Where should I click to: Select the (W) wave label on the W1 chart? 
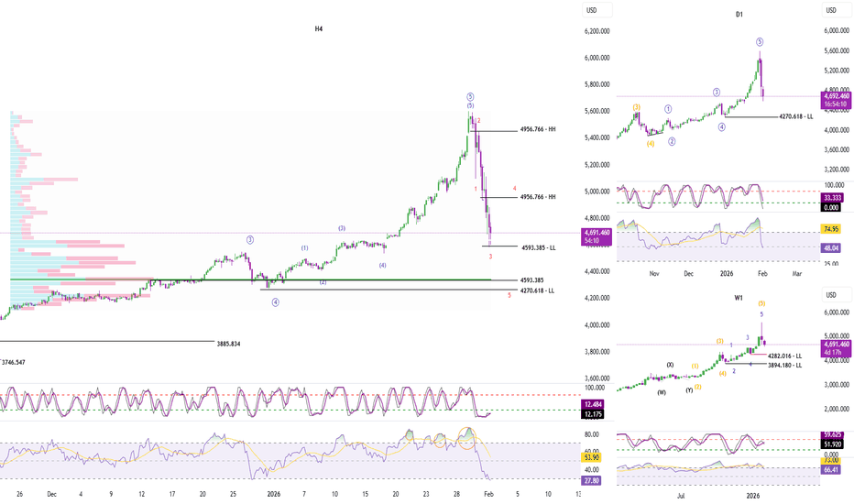pyautogui.click(x=662, y=392)
